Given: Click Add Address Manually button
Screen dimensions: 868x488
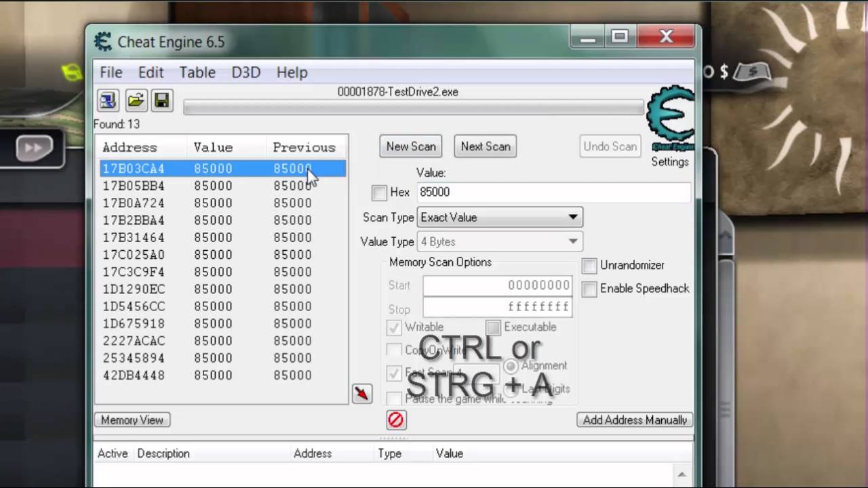Looking at the screenshot, I should (x=635, y=420).
